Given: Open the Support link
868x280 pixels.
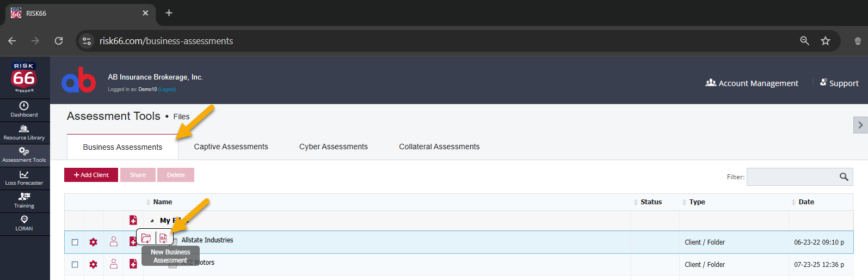Looking at the screenshot, I should point(839,83).
